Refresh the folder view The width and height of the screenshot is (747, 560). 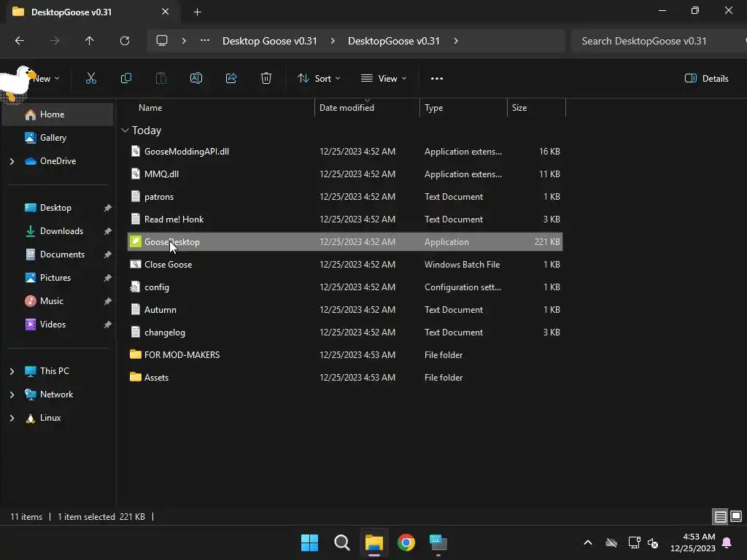(x=125, y=41)
